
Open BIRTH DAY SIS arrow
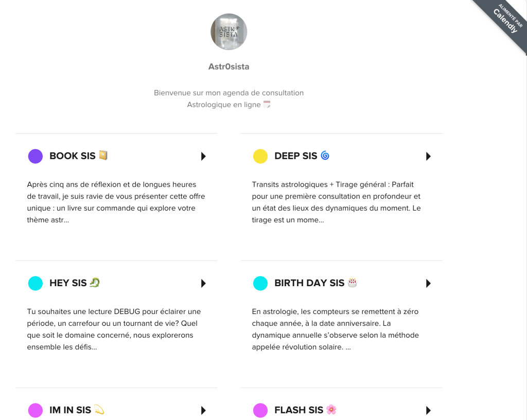pyautogui.click(x=428, y=283)
